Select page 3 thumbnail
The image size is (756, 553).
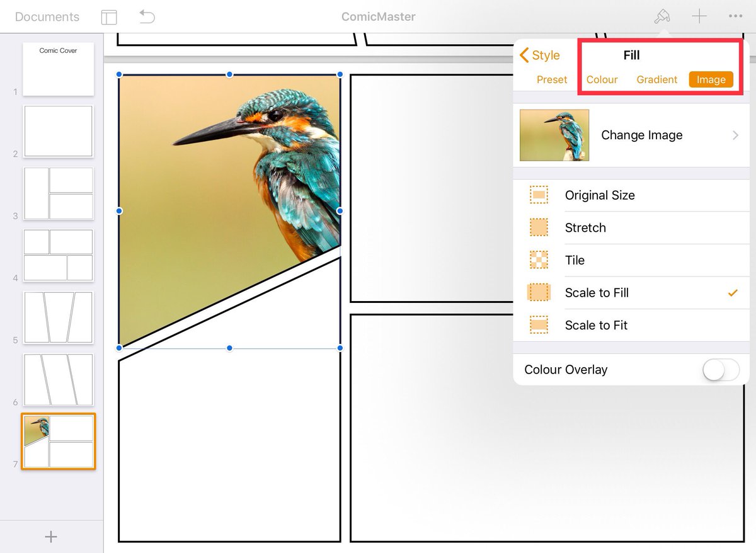coord(58,193)
